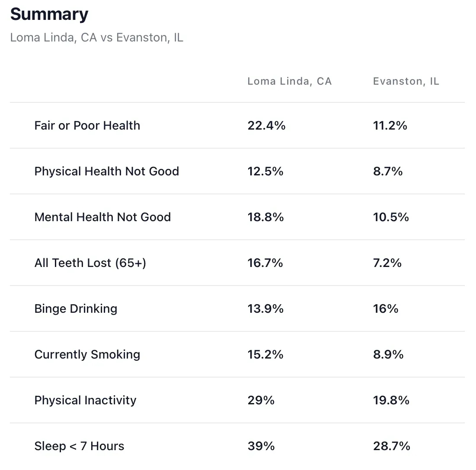The width and height of the screenshot is (476, 470).
Task: Click Loma Linda's 22.4% fair or poor health value
Action: 266,126
